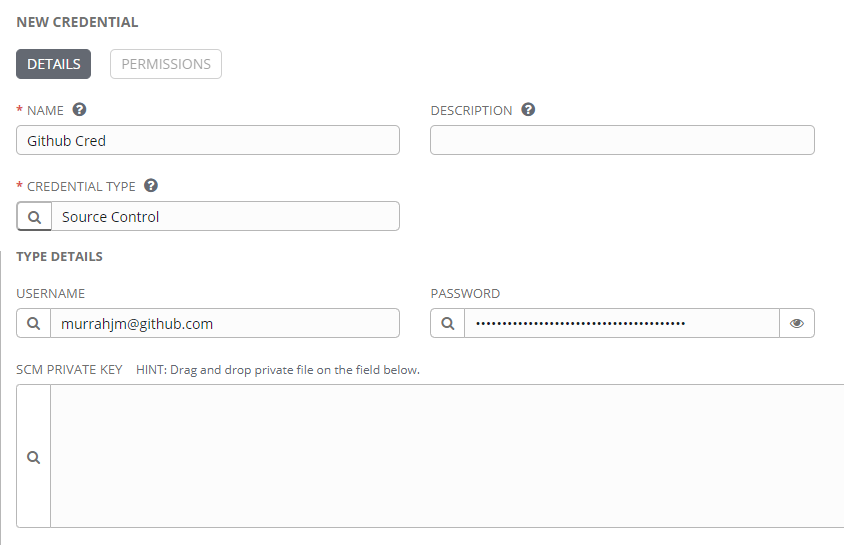844x545 pixels.
Task: Select the Source Control credential type field
Action: [226, 216]
